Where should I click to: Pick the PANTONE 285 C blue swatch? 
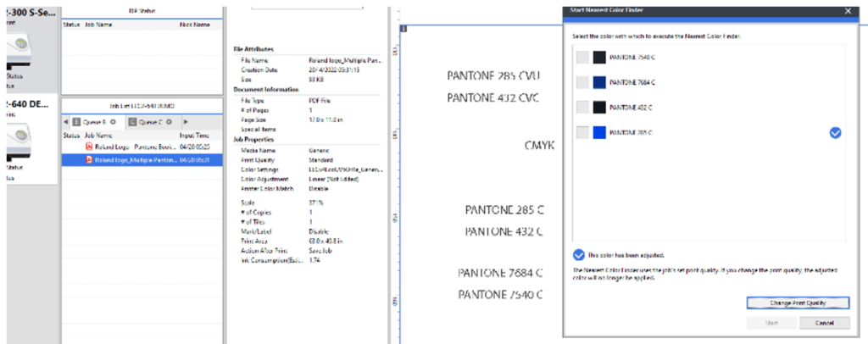599,133
